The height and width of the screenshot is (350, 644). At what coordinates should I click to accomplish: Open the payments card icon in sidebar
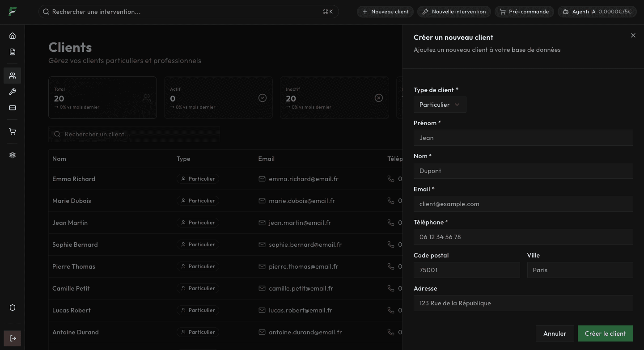[13, 107]
